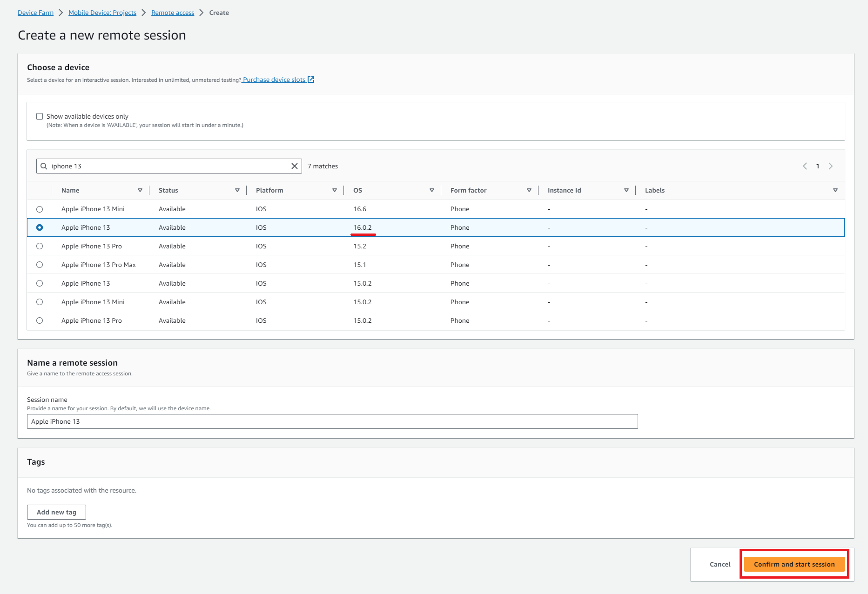Viewport: 868px width, 594px height.
Task: Sort devices by Labels column arrow
Action: point(835,190)
